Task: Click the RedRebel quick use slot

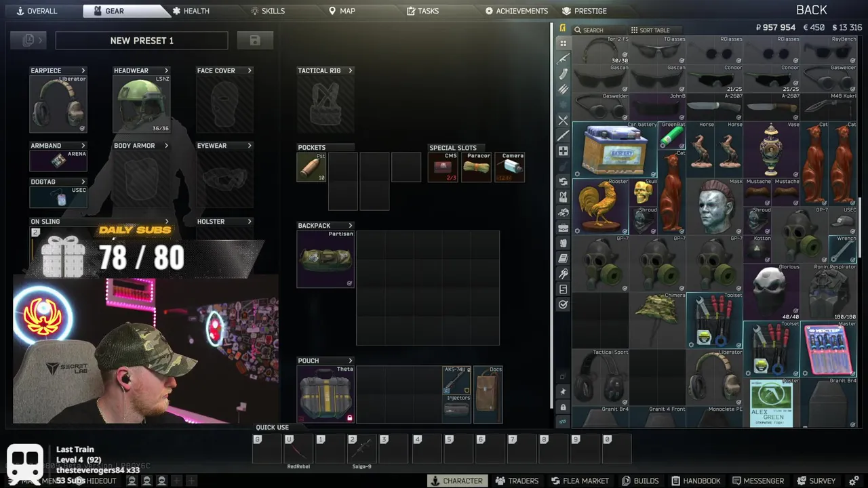Action: (x=298, y=449)
